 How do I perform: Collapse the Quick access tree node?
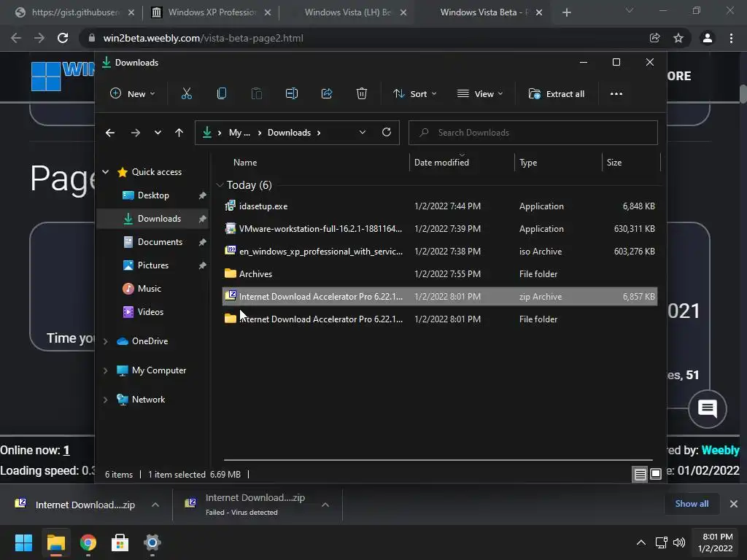106,172
